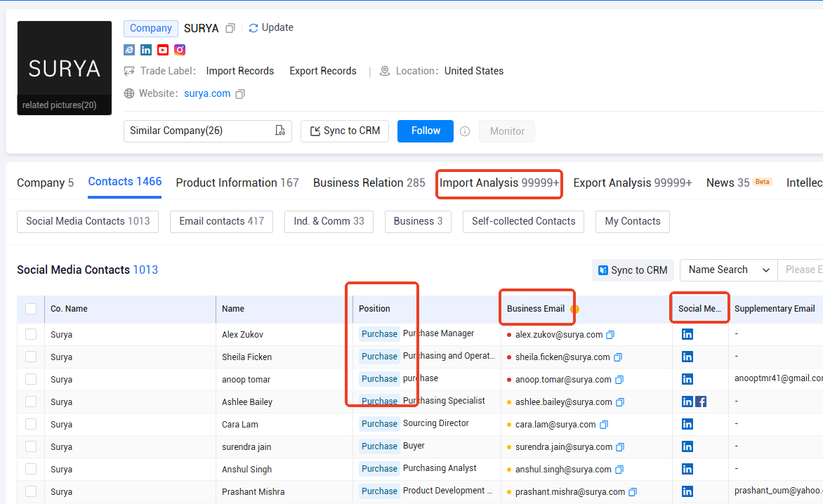Check the row for Sheila Ficken

pyautogui.click(x=31, y=357)
